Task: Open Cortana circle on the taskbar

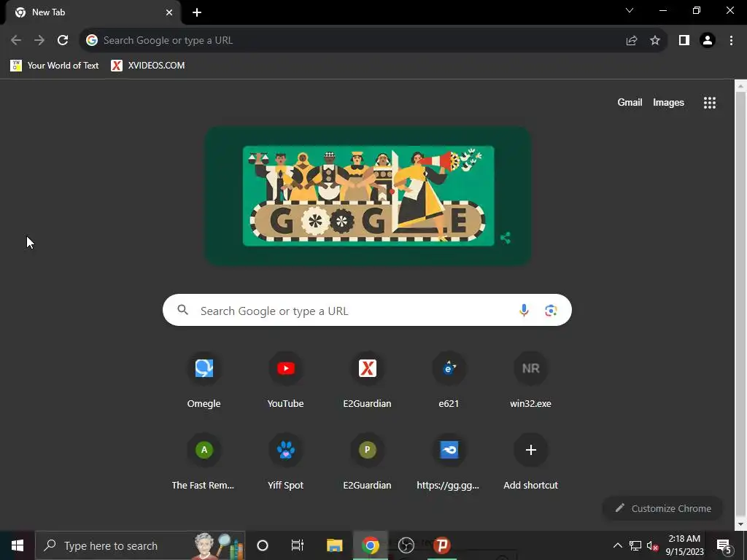Action: click(x=263, y=545)
